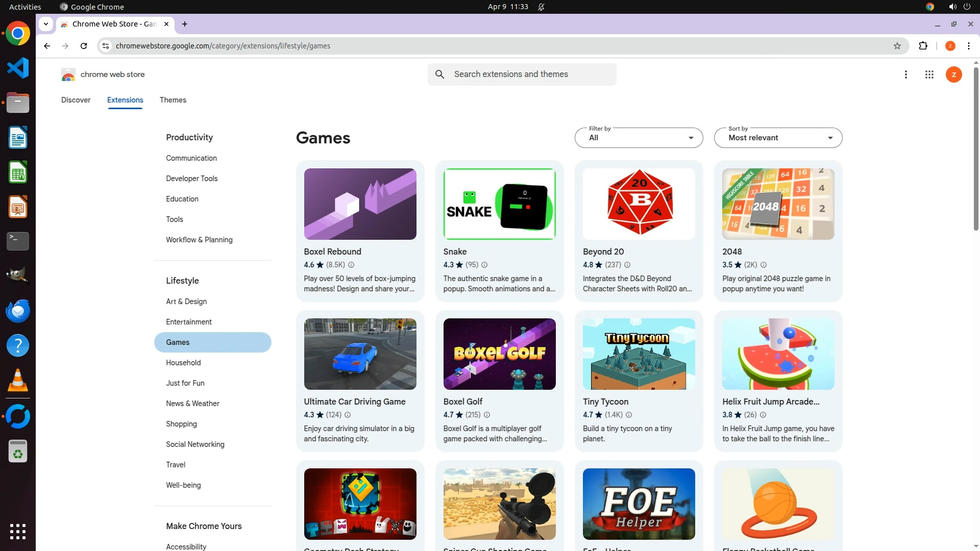980x551 pixels.
Task: Open the tab search chevron dropdown
Action: (46, 24)
